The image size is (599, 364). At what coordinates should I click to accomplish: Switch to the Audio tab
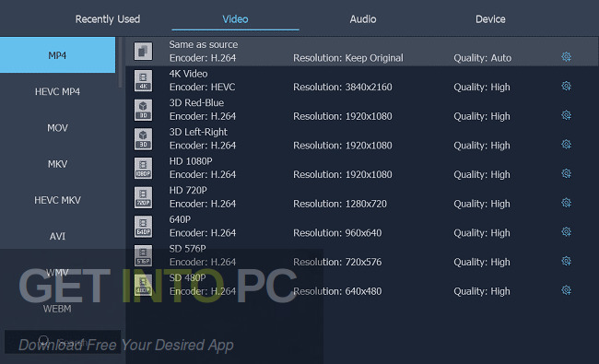point(363,19)
